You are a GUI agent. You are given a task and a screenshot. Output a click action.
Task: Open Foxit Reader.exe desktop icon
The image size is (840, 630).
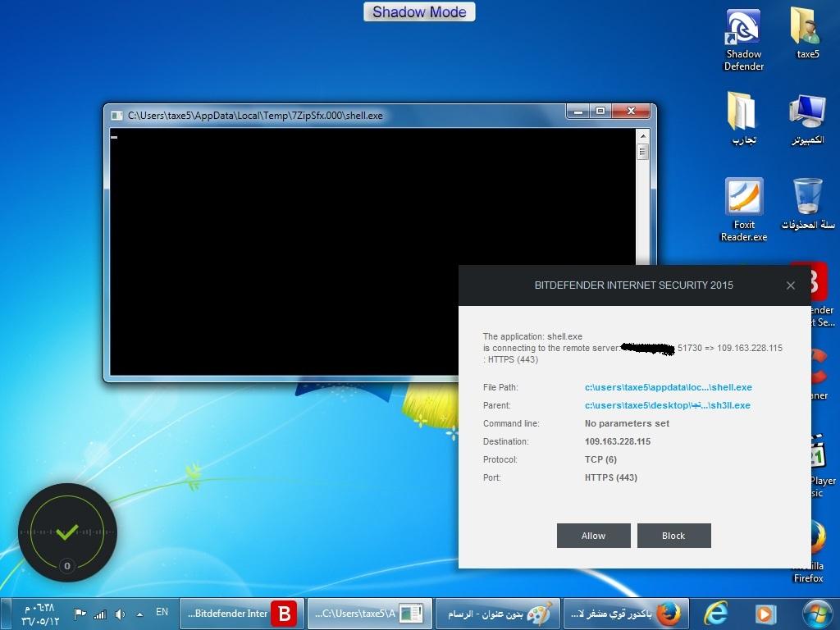[x=743, y=209]
